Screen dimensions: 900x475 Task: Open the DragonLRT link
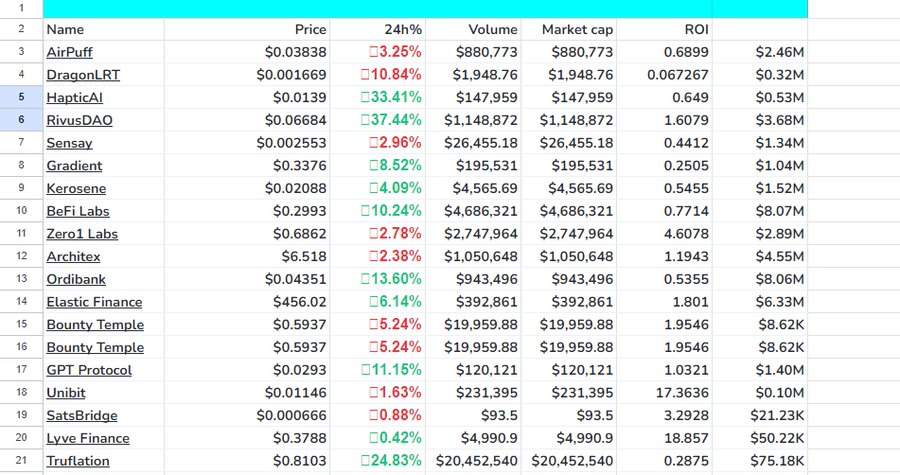[83, 75]
